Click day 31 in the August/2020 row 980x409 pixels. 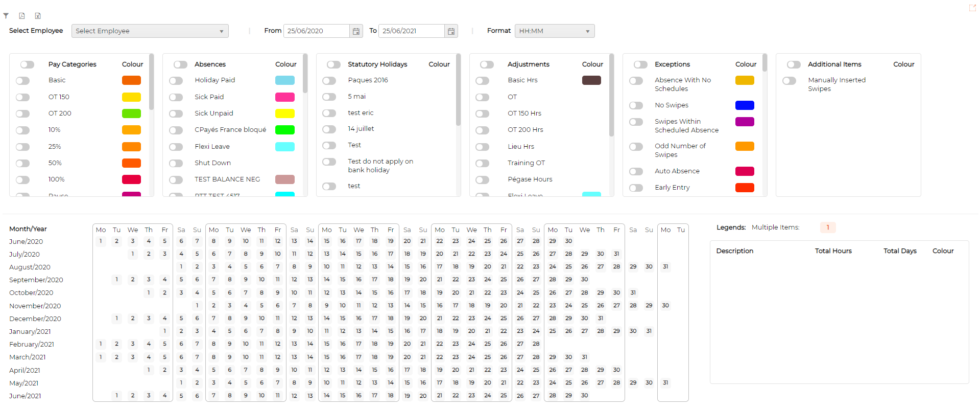665,267
